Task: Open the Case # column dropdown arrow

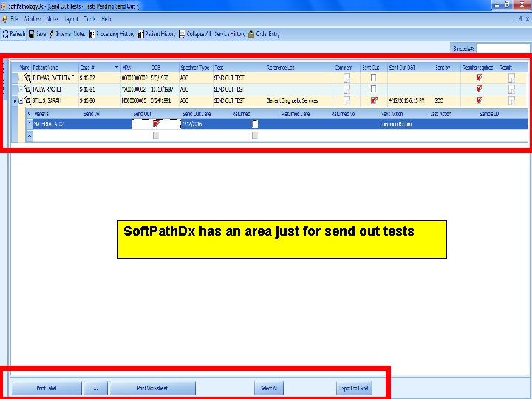Action: (x=117, y=67)
